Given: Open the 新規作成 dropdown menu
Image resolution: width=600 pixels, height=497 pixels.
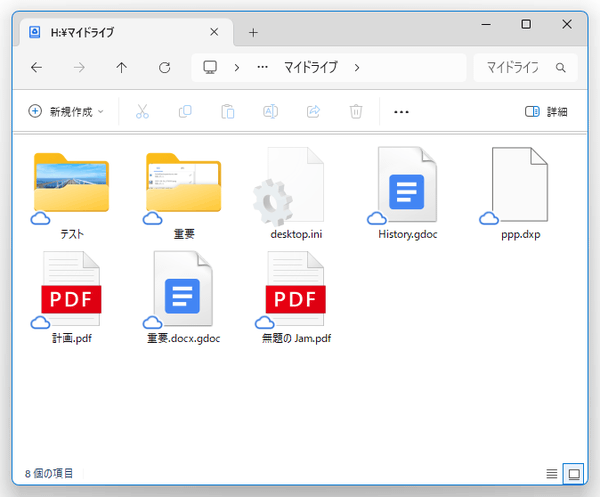Looking at the screenshot, I should tap(66, 112).
